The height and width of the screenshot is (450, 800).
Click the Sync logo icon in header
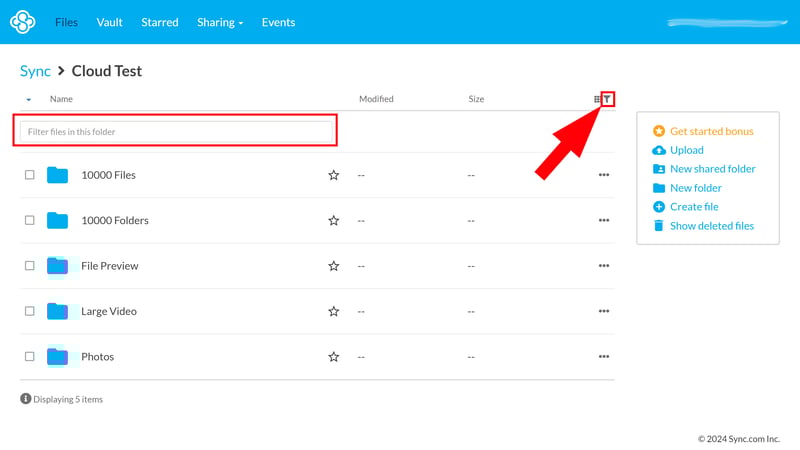22,22
